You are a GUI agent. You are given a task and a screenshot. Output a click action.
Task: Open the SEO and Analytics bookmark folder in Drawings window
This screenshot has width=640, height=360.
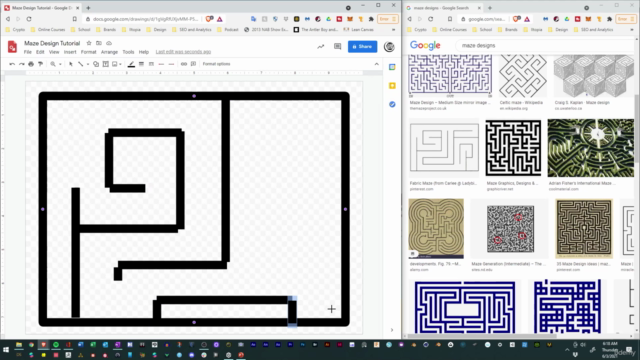(192, 30)
